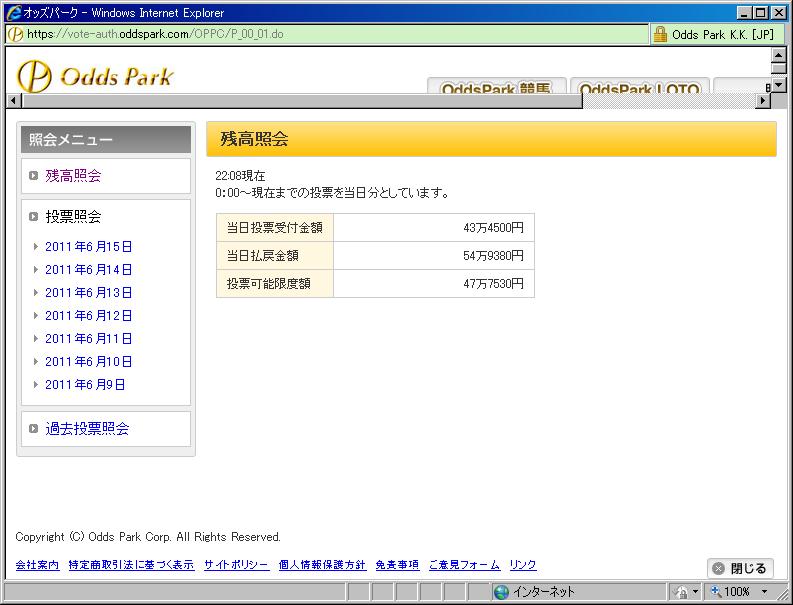Click the square bullet icon next to 投票照会

coord(33,217)
